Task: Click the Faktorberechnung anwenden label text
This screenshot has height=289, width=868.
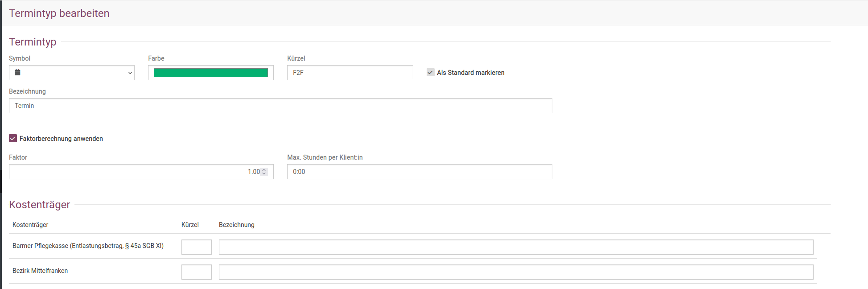Action: [x=61, y=139]
